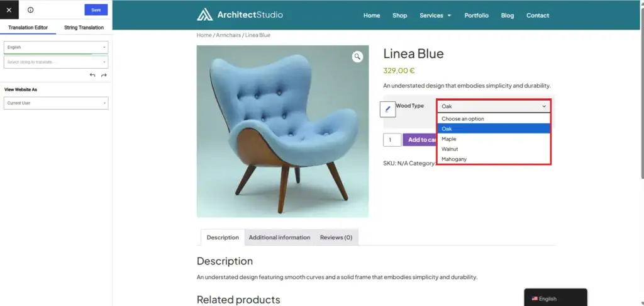This screenshot has height=306, width=644.
Task: Select Oak from the dropdown list
Action: (x=494, y=128)
